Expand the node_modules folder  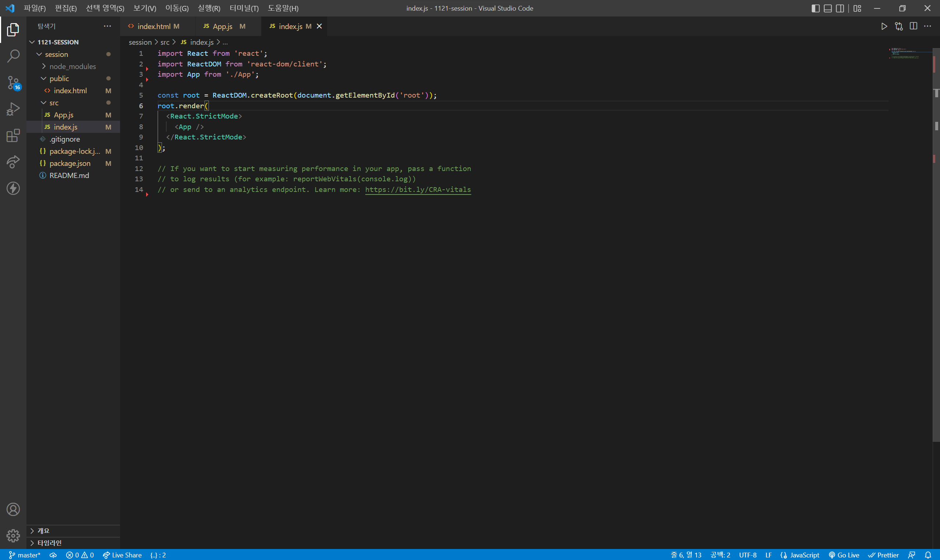tap(72, 66)
